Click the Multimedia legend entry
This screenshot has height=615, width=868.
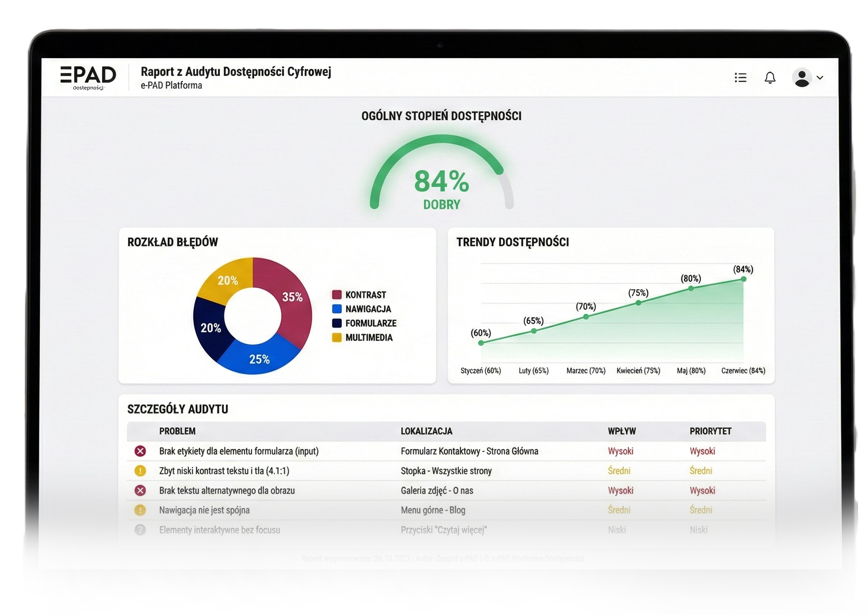click(x=368, y=338)
